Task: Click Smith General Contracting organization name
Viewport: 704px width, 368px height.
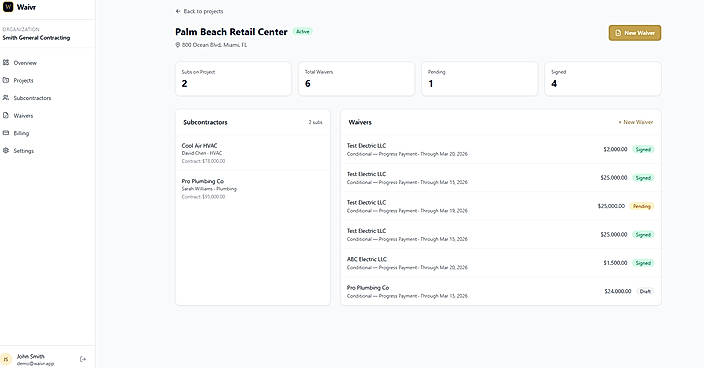Action: (x=36, y=38)
